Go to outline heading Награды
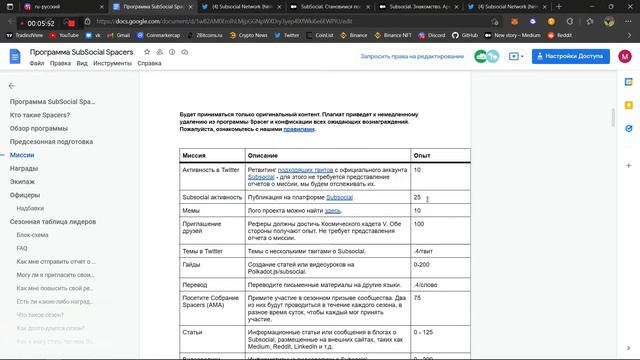640x360 pixels. point(24,168)
